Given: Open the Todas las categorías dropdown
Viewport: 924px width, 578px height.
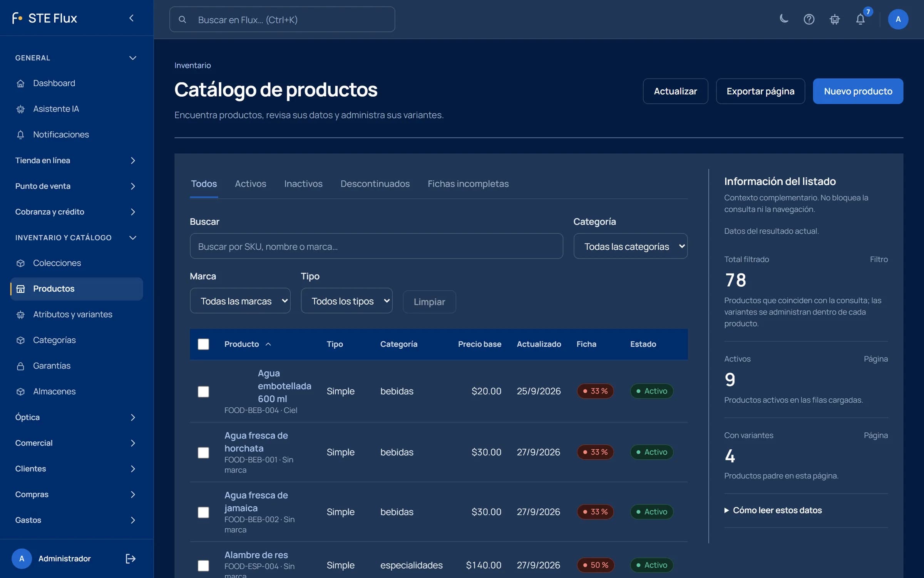Looking at the screenshot, I should [x=630, y=246].
